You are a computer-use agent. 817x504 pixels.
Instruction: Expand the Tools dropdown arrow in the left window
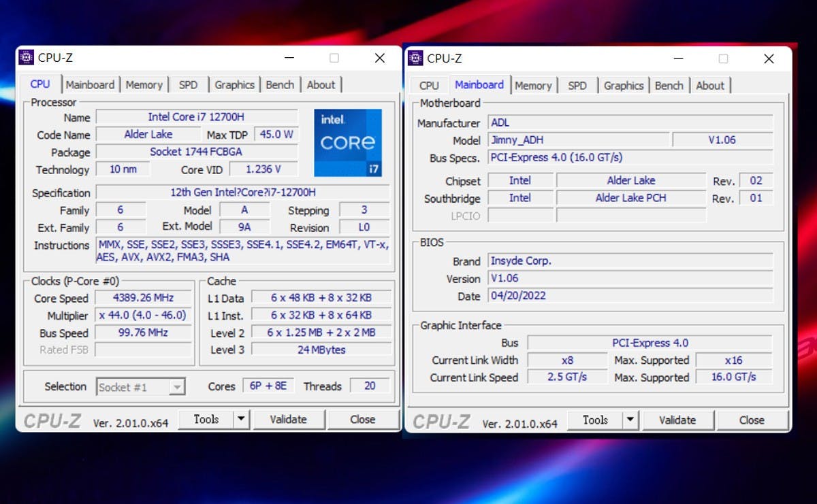pyautogui.click(x=241, y=420)
